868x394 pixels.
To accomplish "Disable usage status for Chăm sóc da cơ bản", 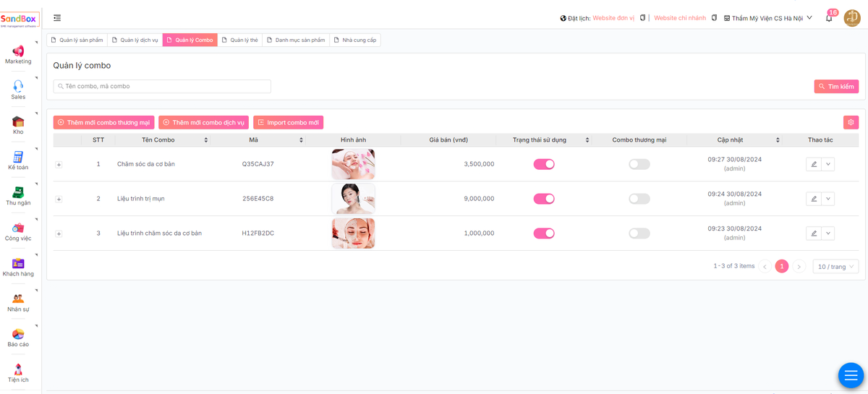I will pos(544,164).
